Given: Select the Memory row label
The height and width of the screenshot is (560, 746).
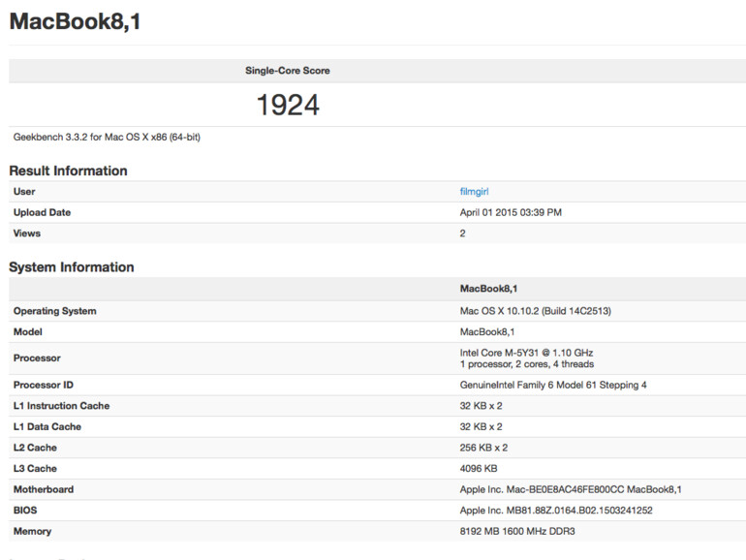Looking at the screenshot, I should [32, 532].
